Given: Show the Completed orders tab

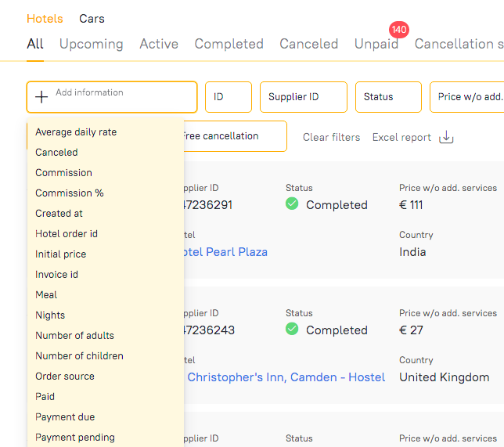Looking at the screenshot, I should tap(229, 44).
